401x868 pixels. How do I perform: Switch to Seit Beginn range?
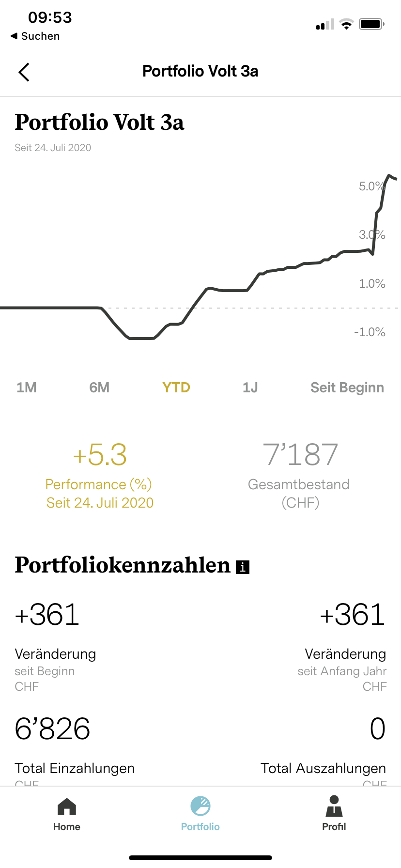coord(347,387)
